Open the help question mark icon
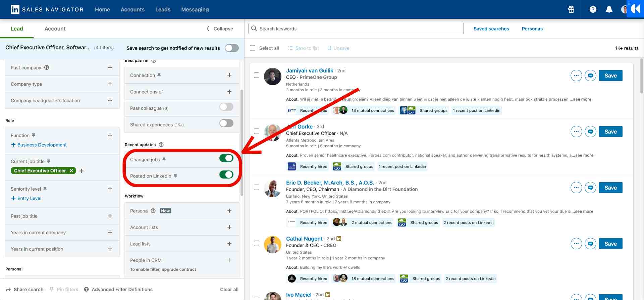 [x=593, y=9]
